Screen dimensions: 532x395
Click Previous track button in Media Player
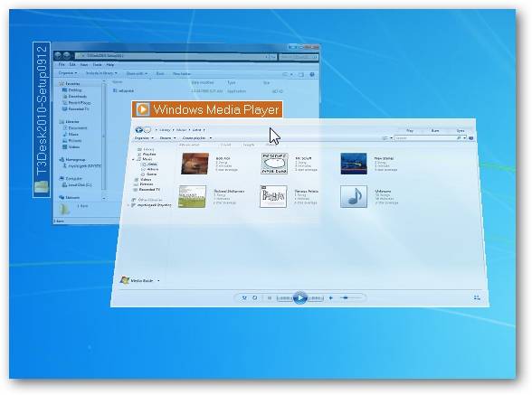point(284,298)
